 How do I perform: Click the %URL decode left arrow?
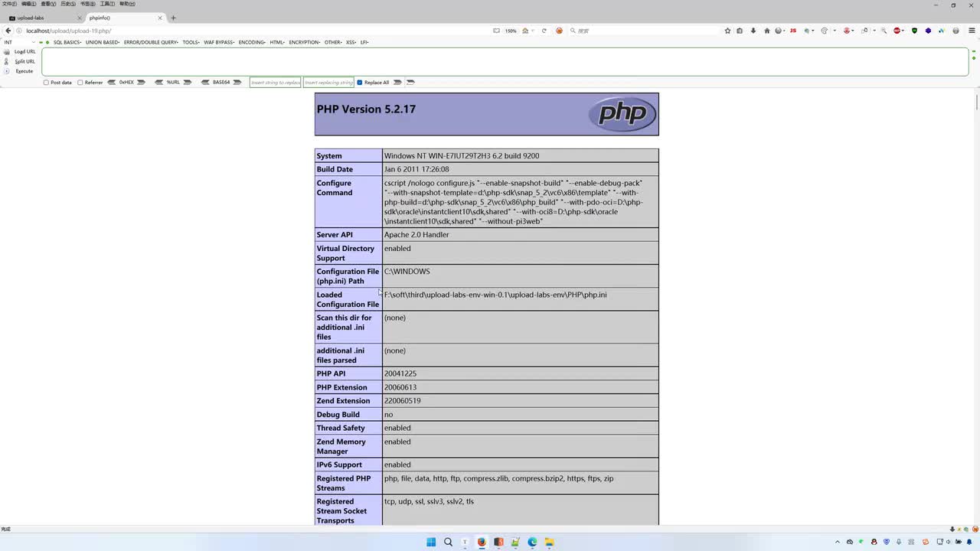tap(158, 83)
